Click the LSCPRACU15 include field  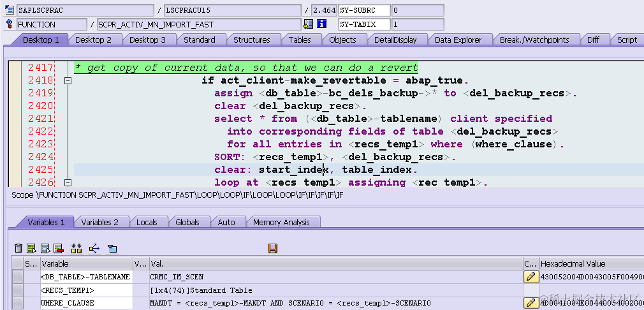click(x=233, y=10)
